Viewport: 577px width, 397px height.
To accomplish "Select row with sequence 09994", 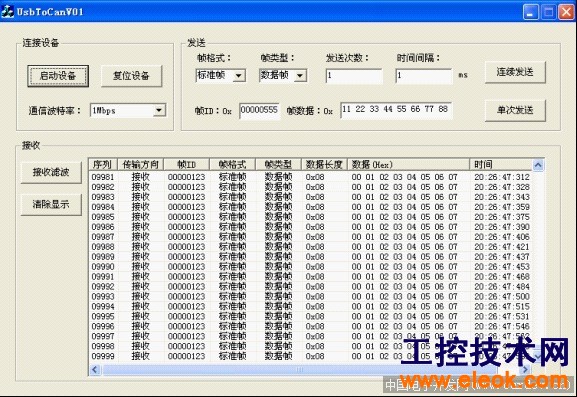I will [x=311, y=306].
